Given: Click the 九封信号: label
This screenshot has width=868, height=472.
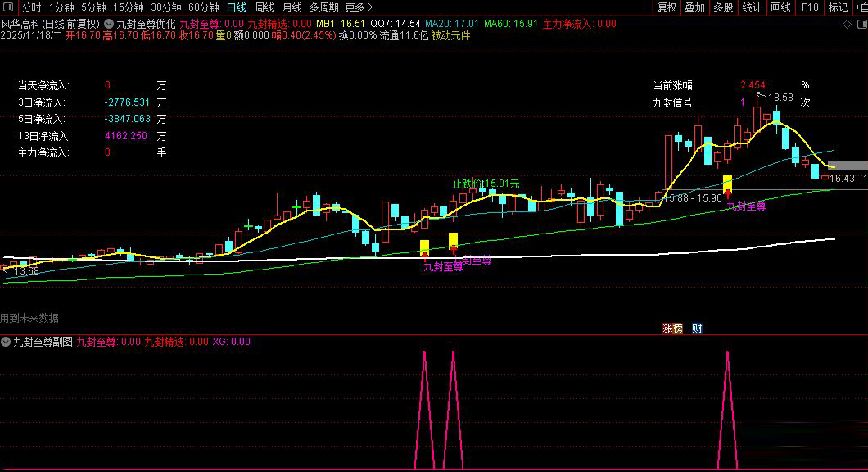Looking at the screenshot, I should click(674, 102).
